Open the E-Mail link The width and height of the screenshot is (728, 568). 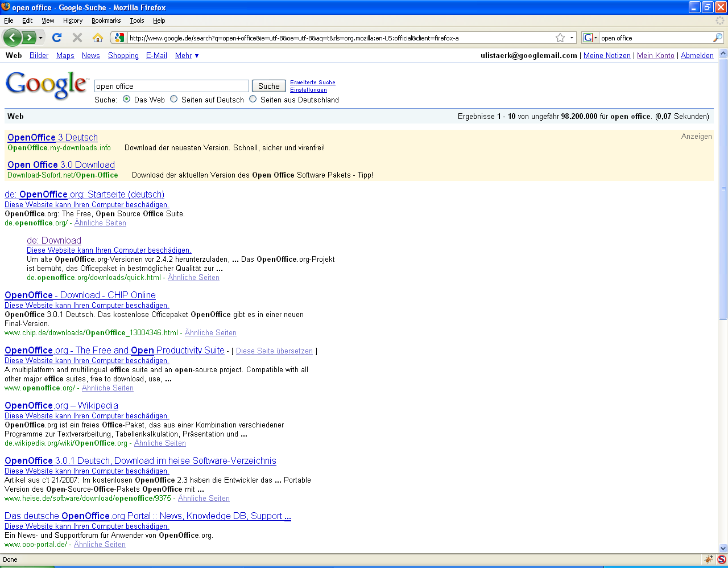(156, 55)
